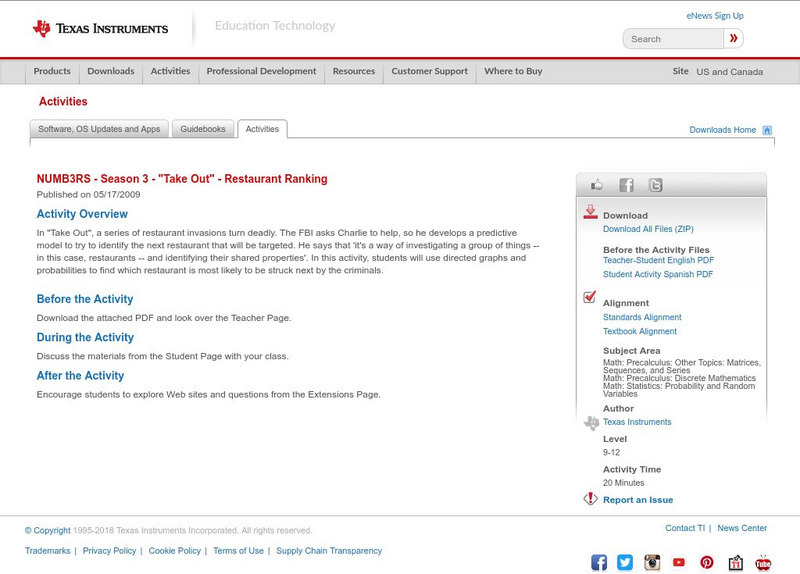This screenshot has height=574, width=800.
Task: Click the Search input field
Action: [x=673, y=39]
